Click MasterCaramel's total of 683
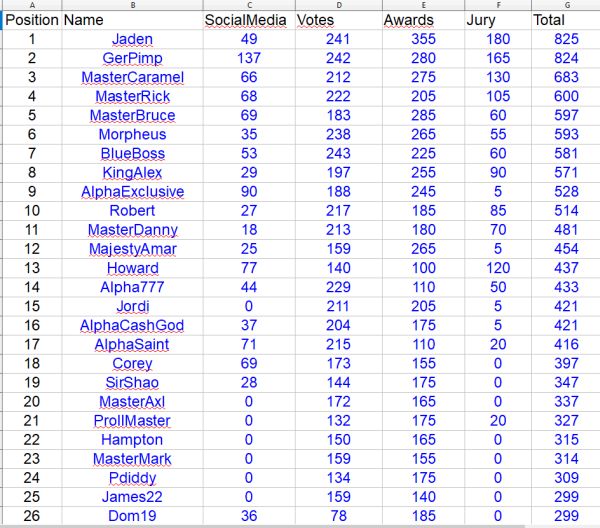Screen dimensions: 600x528 [566, 77]
